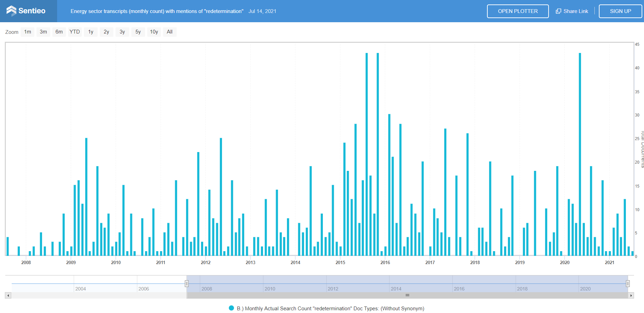Click the left navigator range handle
Viewport: 644px width, 313px height.
[x=187, y=284]
